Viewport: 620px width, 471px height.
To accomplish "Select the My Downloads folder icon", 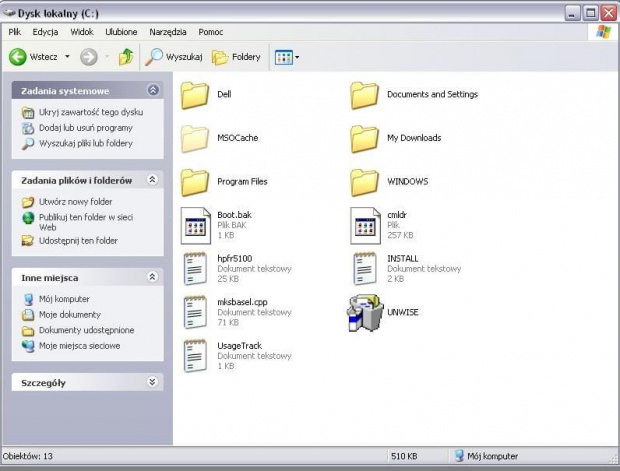I will pos(364,139).
